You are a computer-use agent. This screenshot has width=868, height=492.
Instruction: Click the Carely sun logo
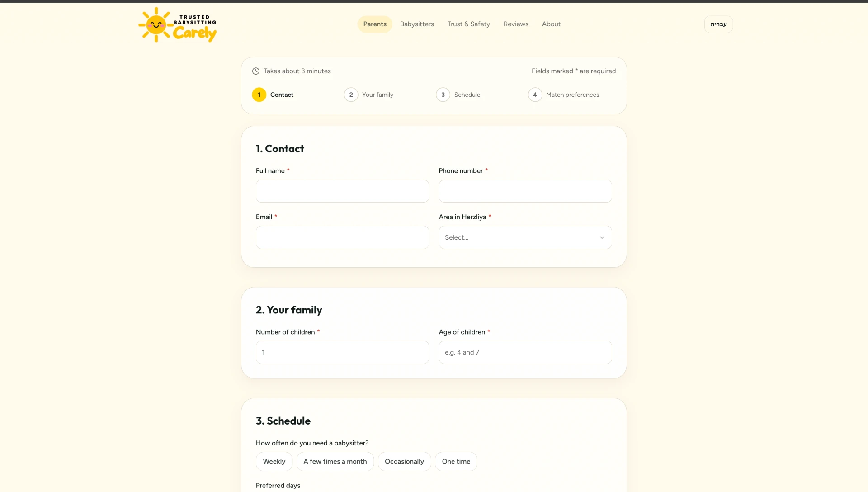[178, 24]
